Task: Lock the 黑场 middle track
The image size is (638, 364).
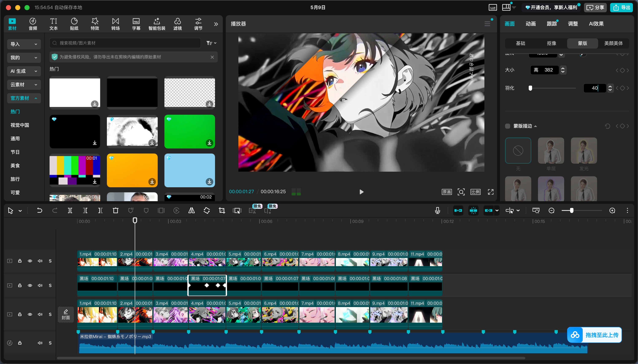Action: 20,285
